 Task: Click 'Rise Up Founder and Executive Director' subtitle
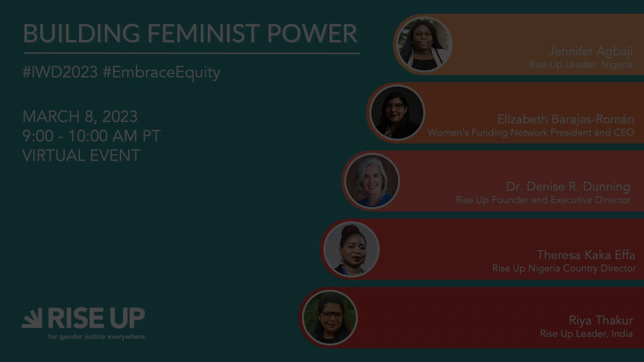pos(543,200)
